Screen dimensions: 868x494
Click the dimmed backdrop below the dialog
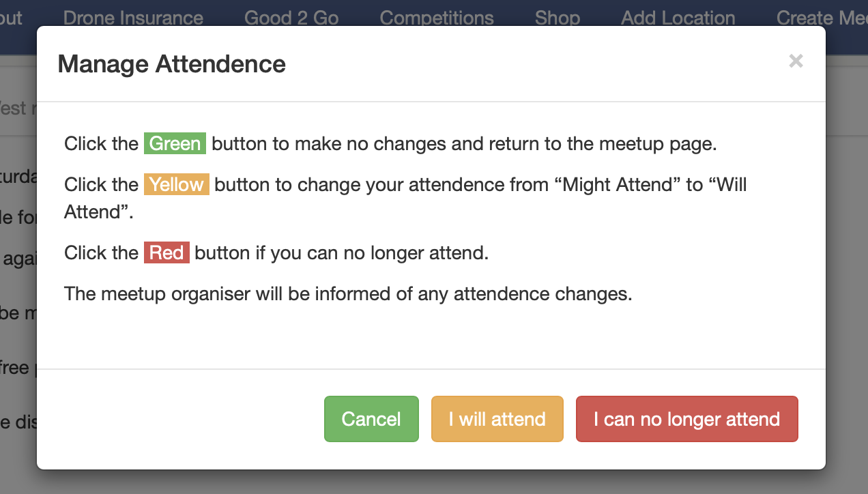[434, 482]
